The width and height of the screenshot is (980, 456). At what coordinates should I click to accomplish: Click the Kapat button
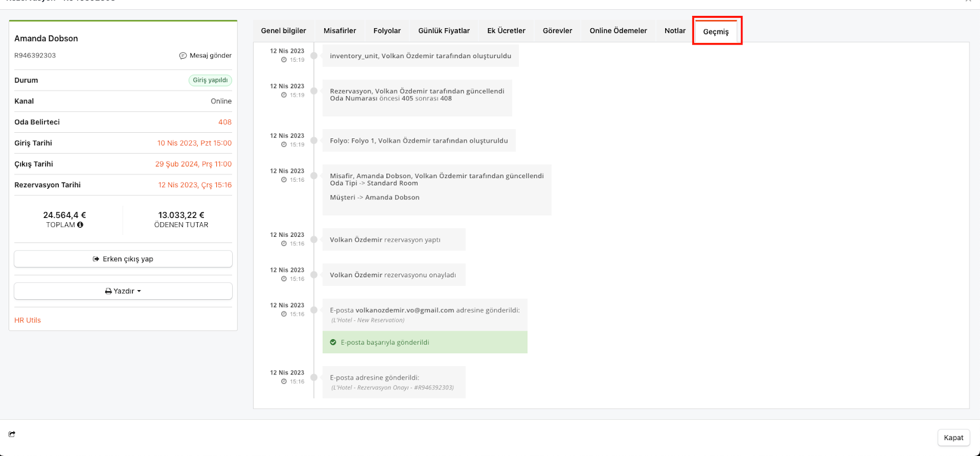(953, 438)
